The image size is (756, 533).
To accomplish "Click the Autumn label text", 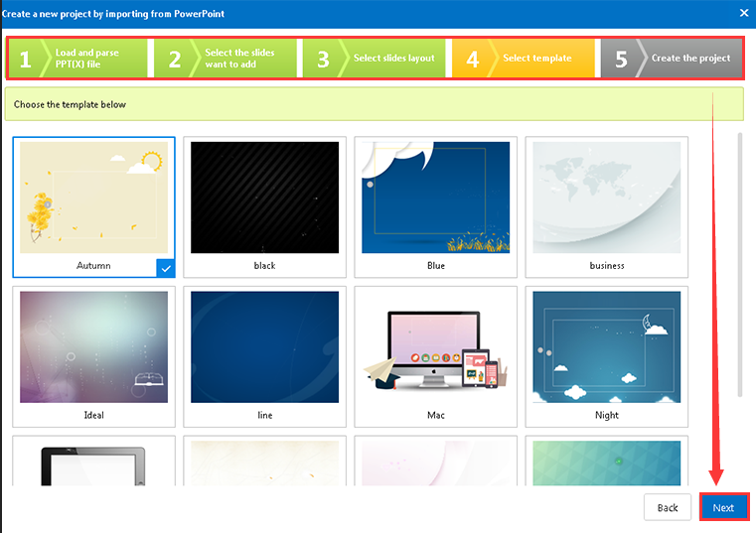I will (x=93, y=266).
